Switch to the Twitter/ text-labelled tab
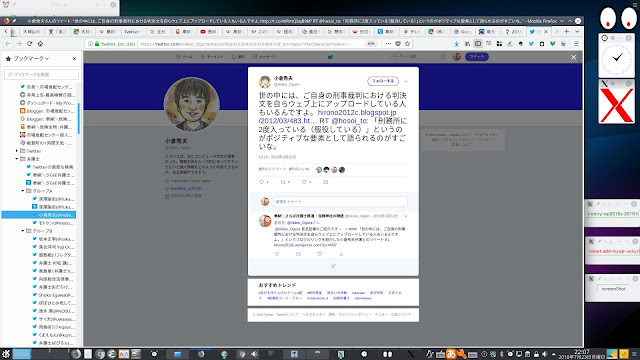Screen dimensions: 640x360 point(133,31)
